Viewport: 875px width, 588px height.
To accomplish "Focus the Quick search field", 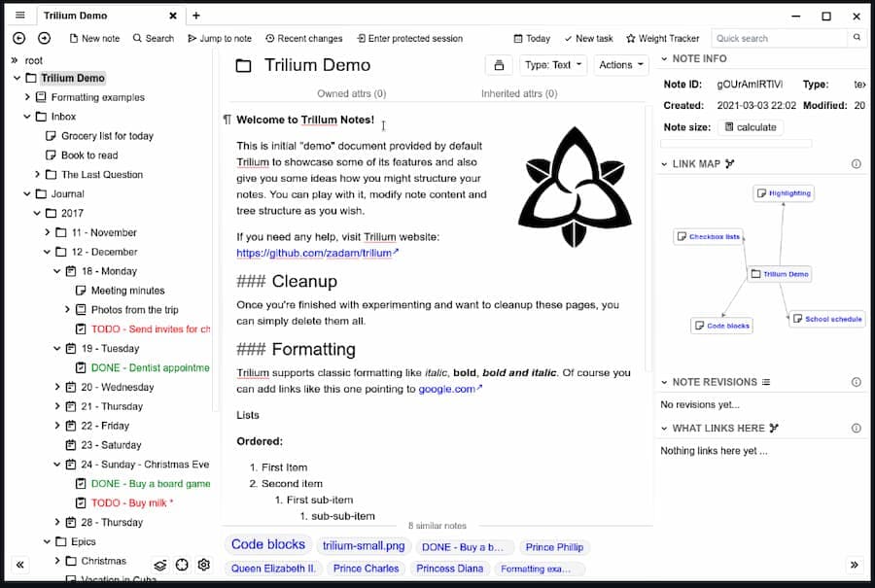I will click(x=779, y=38).
